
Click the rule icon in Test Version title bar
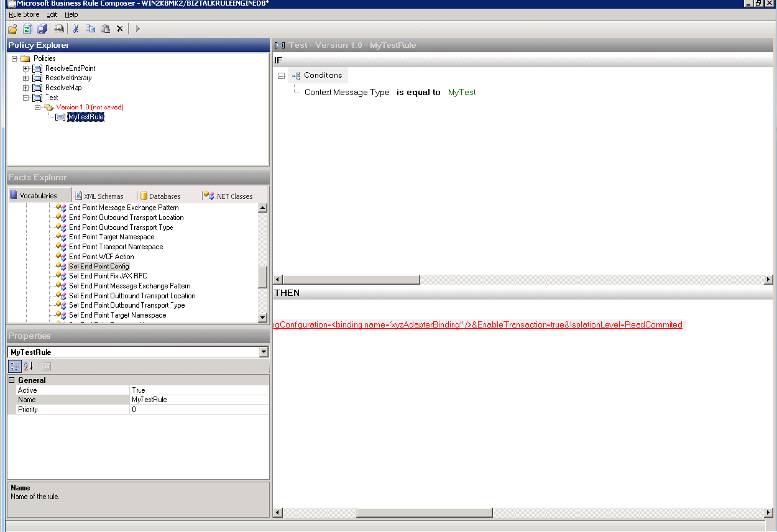[x=280, y=45]
